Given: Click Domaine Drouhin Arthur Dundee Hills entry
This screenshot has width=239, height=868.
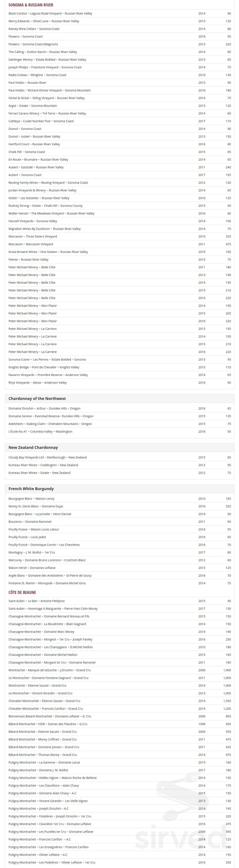Looking at the screenshot, I should coord(119,408).
